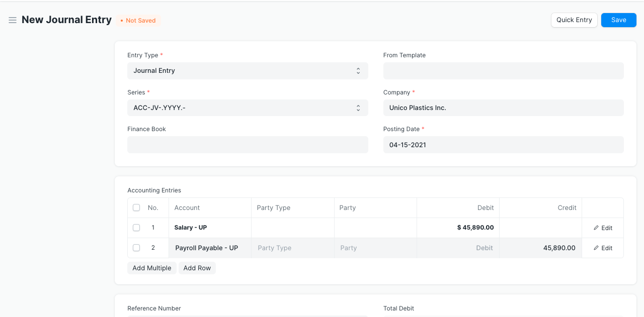Viewport: 644px width, 317px height.
Task: Click pencil Edit icon for Payroll Payable row
Action: pyautogui.click(x=597, y=248)
